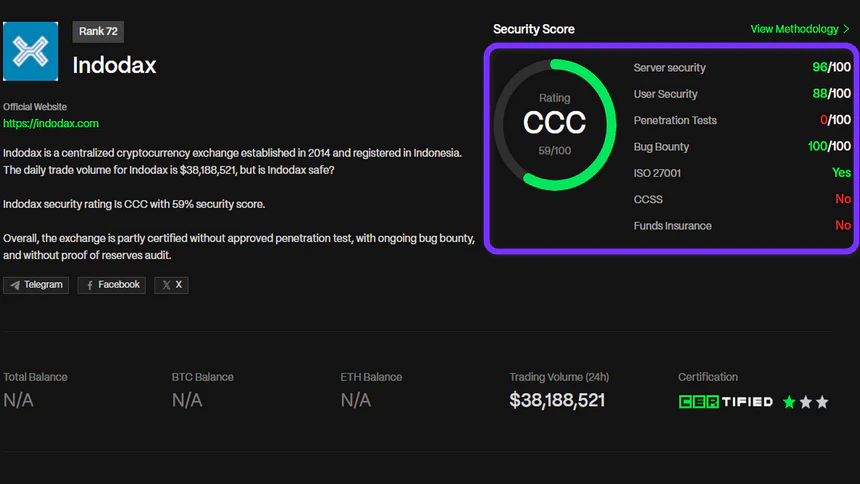This screenshot has height=484, width=860.
Task: Click the Telegram paper plane icon
Action: pos(15,285)
